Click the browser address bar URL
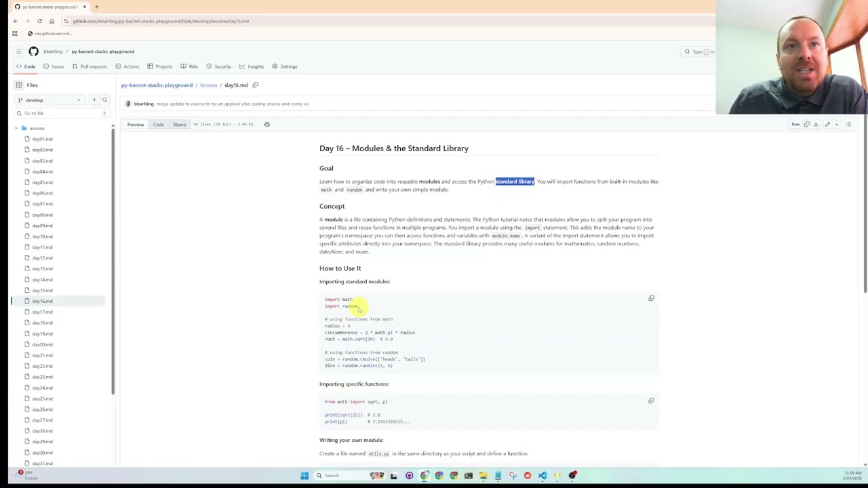Viewport: 868px width, 488px height. (x=161, y=21)
